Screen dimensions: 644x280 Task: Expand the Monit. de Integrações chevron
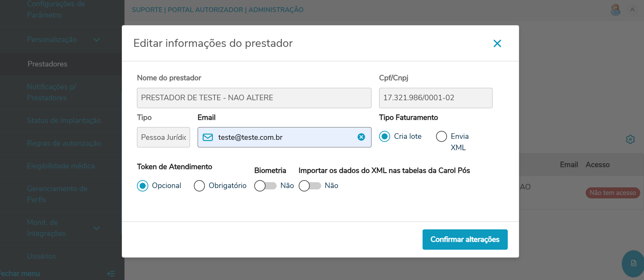(97, 228)
